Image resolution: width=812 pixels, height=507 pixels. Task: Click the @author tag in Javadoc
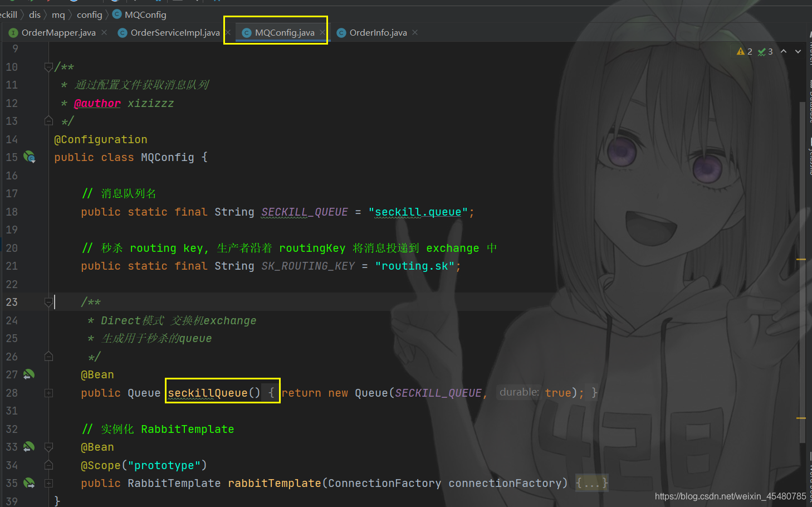pyautogui.click(x=97, y=103)
